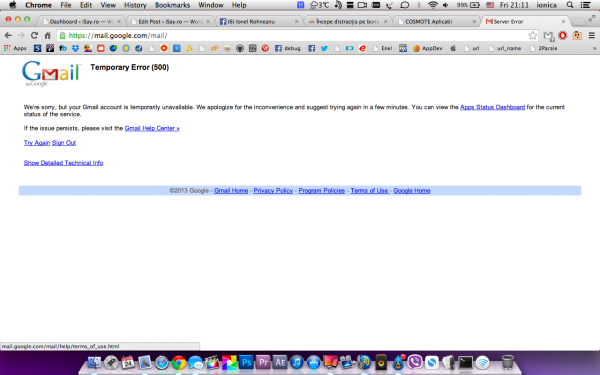Open the Bookmarks menu

(173, 5)
